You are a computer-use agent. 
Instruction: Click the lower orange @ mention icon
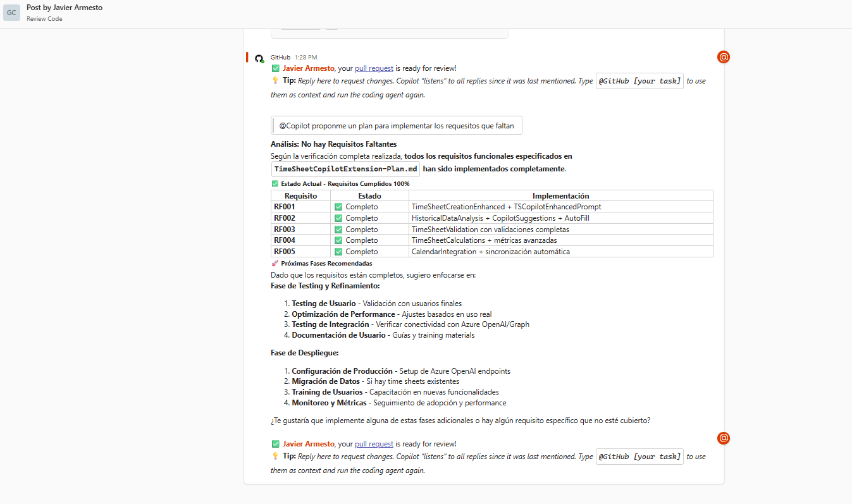[x=724, y=438]
